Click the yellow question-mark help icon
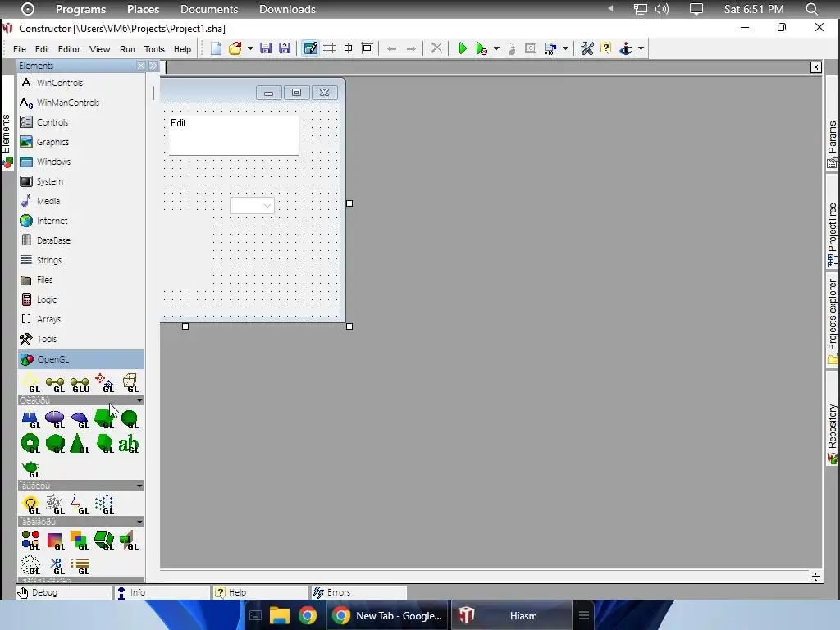Image resolution: width=840 pixels, height=630 pixels. 606,48
